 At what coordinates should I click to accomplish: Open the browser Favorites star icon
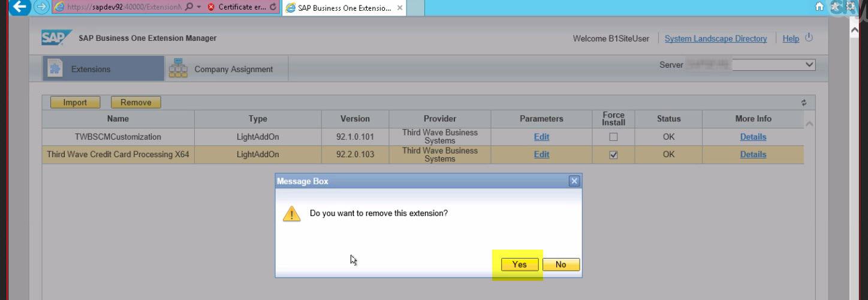click(835, 7)
